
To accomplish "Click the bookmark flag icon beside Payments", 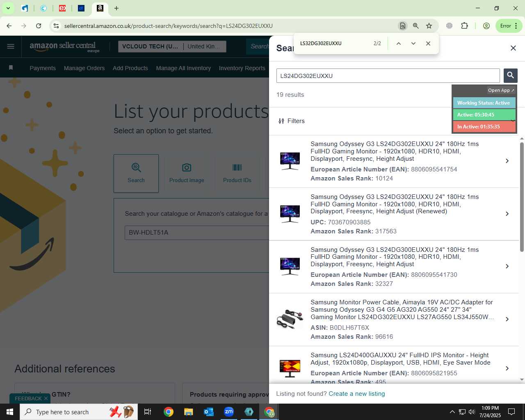I will click(x=11, y=68).
